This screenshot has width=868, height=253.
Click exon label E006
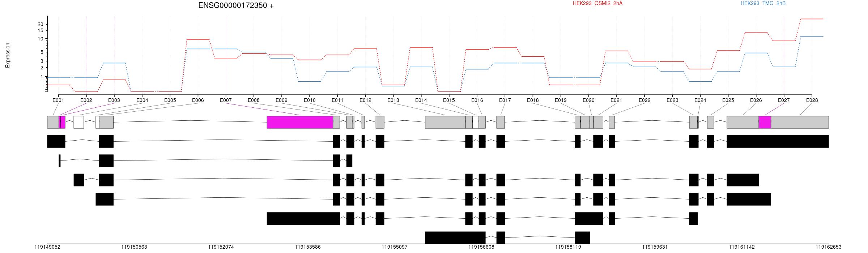pyautogui.click(x=198, y=100)
